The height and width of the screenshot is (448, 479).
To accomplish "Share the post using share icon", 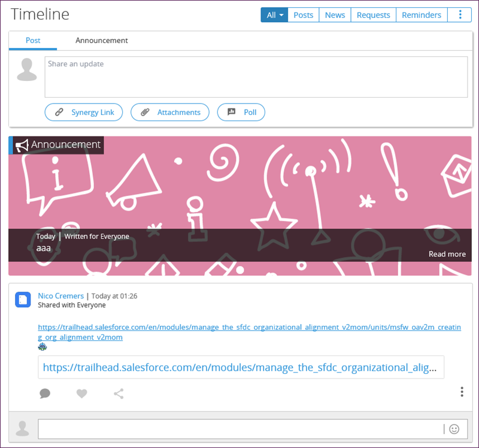I will click(x=119, y=393).
